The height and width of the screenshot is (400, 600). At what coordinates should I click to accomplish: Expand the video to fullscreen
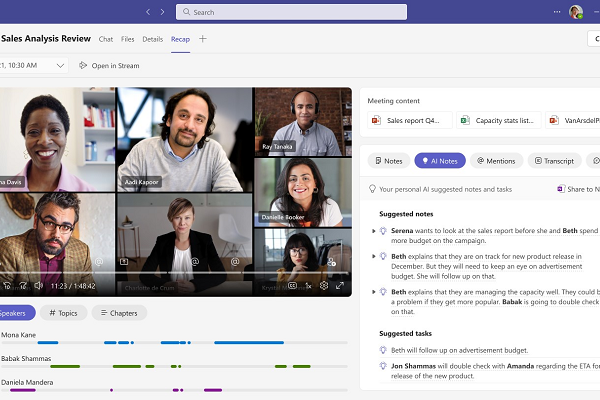(340, 286)
